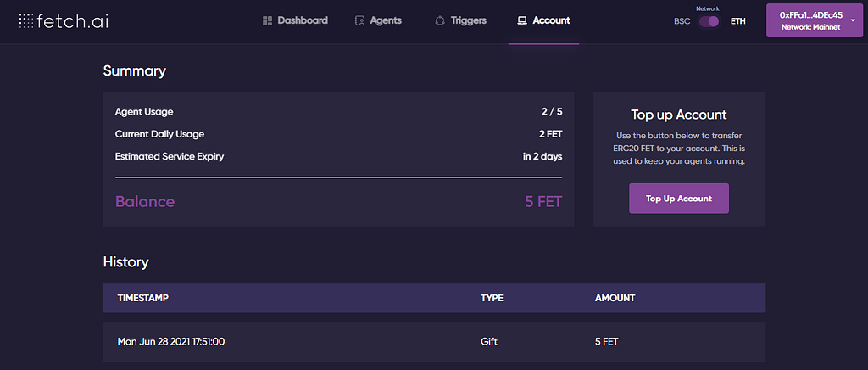Click the Agents icon in navigation
Screen dimensions: 868x370
pyautogui.click(x=359, y=20)
